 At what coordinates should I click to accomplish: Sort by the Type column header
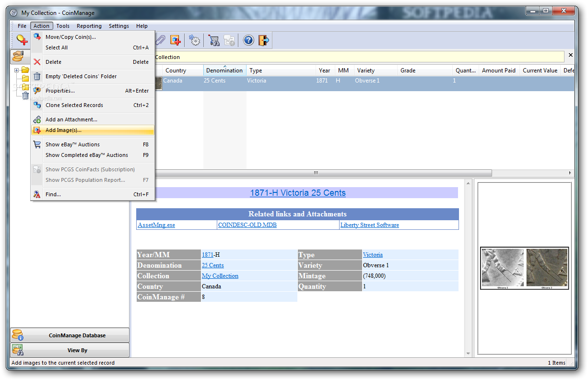[282, 71]
